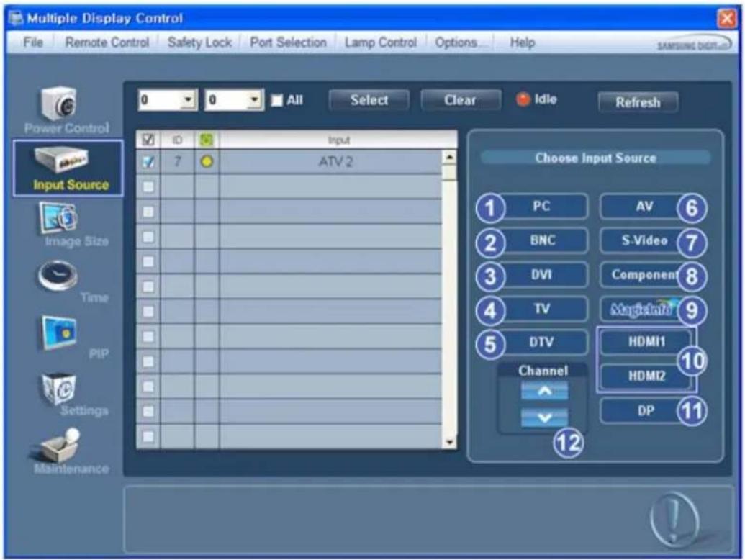Check the empty checkbox directly below ID 7
Screen dimensions: 745x560
(x=148, y=186)
